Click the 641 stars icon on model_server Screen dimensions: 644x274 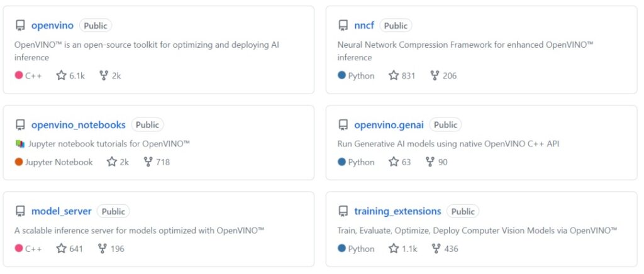(x=61, y=249)
